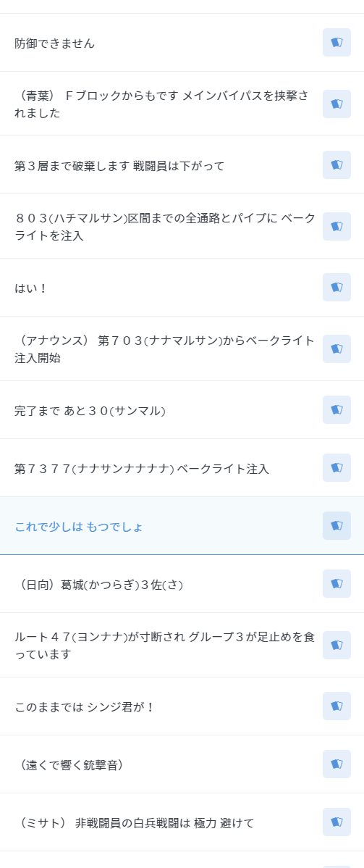Click card icon beside 第７３７７ ベークライト注入
Viewport: 364px width, 868px height.
click(x=337, y=468)
